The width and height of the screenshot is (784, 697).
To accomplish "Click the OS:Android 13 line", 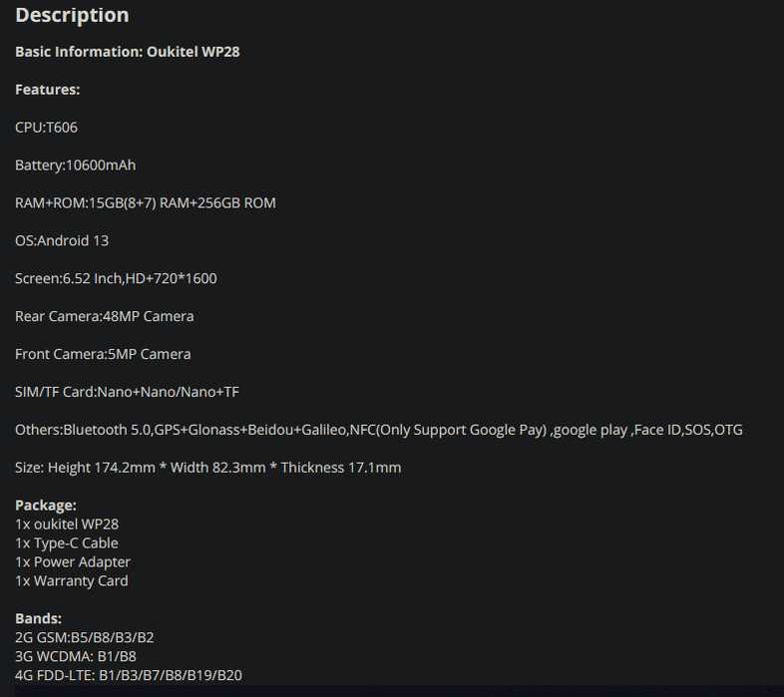I will [x=62, y=241].
